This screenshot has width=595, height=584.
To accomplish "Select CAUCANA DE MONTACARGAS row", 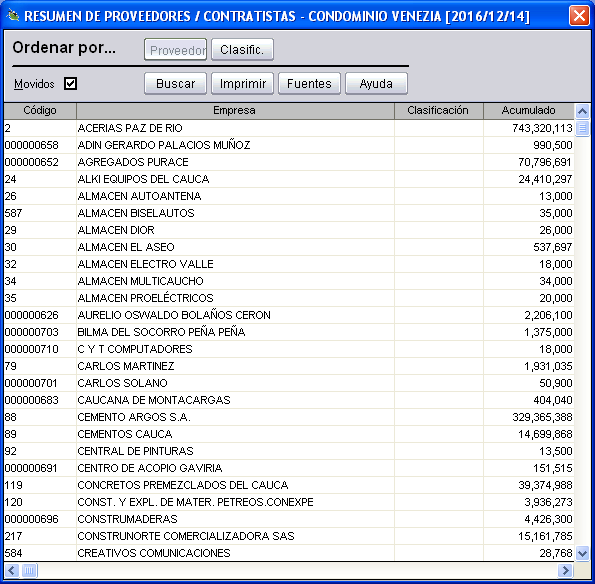I will click(x=289, y=400).
